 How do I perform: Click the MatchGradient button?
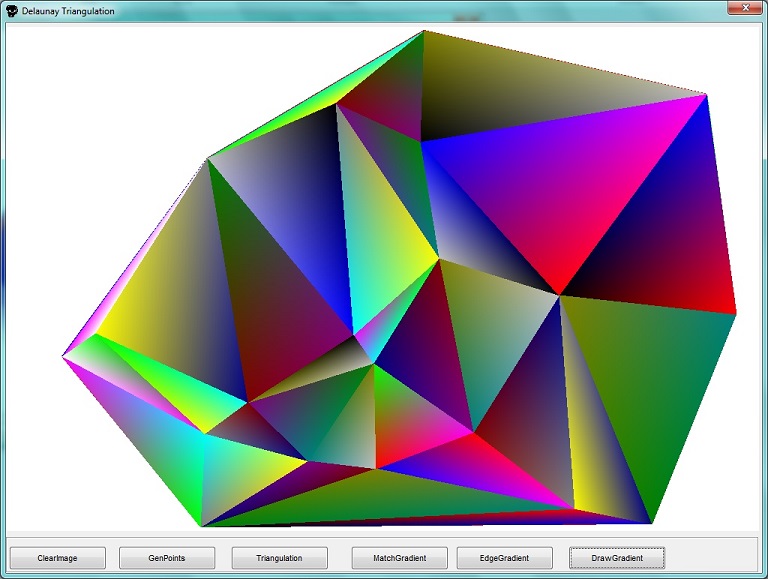(399, 558)
